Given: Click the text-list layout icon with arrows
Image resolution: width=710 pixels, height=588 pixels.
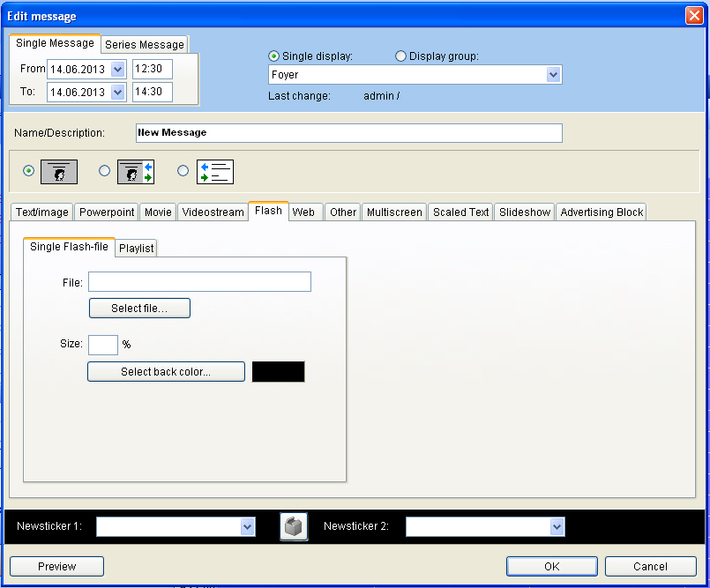Looking at the screenshot, I should [x=214, y=171].
